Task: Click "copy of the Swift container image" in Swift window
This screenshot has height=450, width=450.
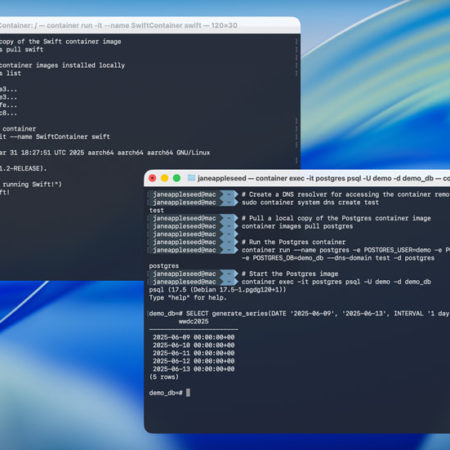Action: click(60, 42)
